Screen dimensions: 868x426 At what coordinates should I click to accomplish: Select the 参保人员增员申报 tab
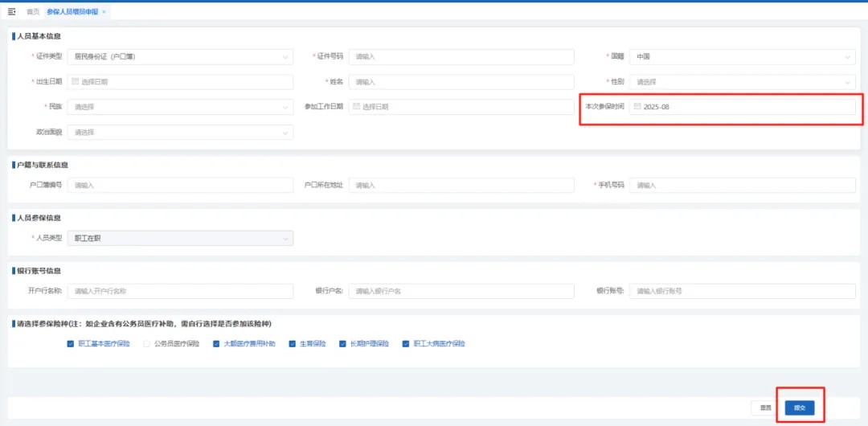pyautogui.click(x=72, y=12)
